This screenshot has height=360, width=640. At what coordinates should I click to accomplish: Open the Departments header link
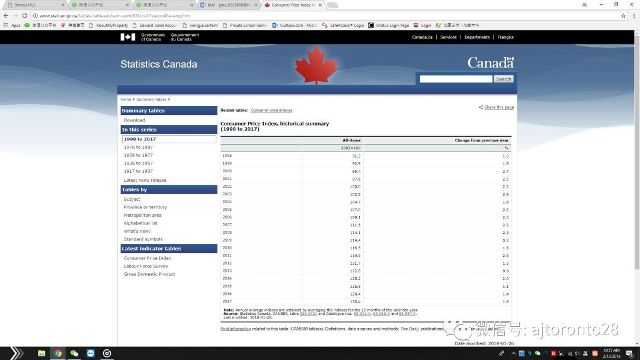[477, 37]
